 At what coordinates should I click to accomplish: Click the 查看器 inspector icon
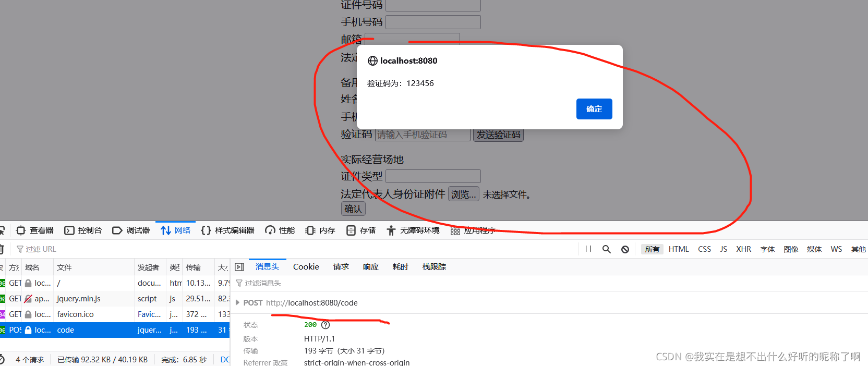pyautogui.click(x=21, y=230)
